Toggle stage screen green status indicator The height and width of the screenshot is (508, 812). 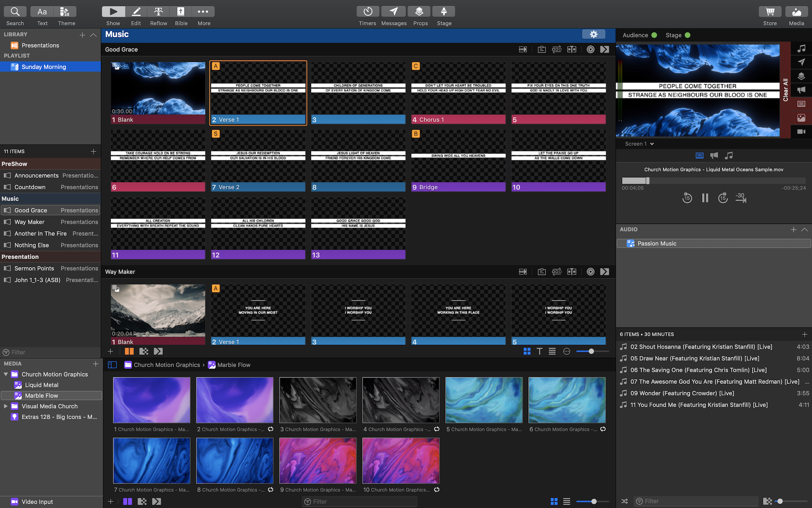[x=688, y=35]
